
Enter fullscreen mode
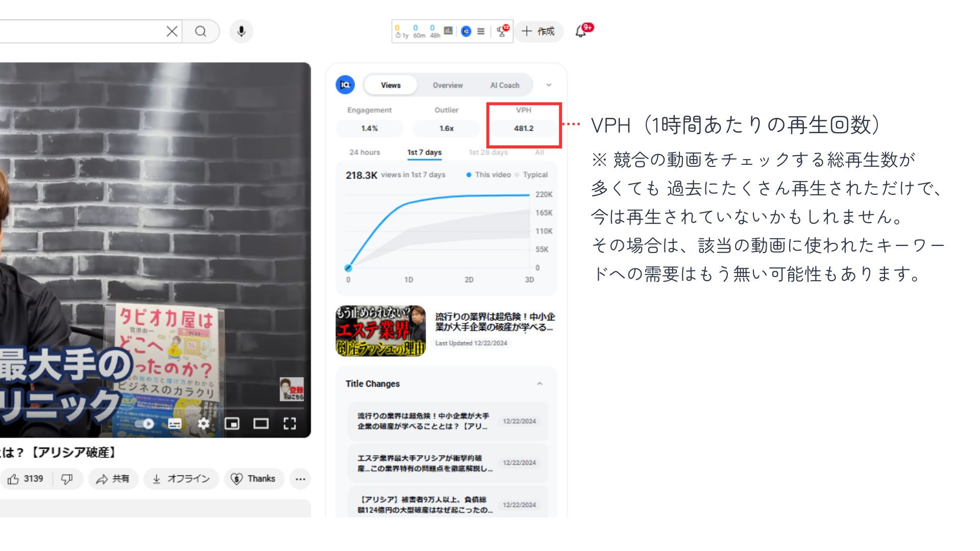(290, 423)
